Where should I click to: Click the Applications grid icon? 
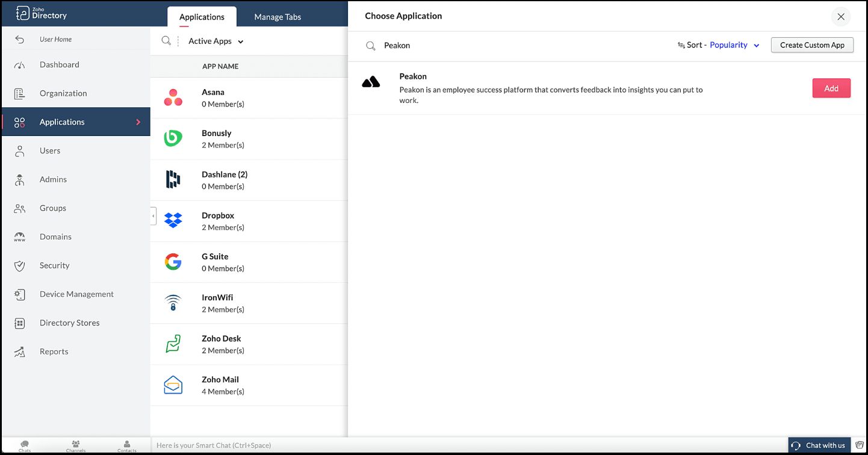[x=20, y=122]
